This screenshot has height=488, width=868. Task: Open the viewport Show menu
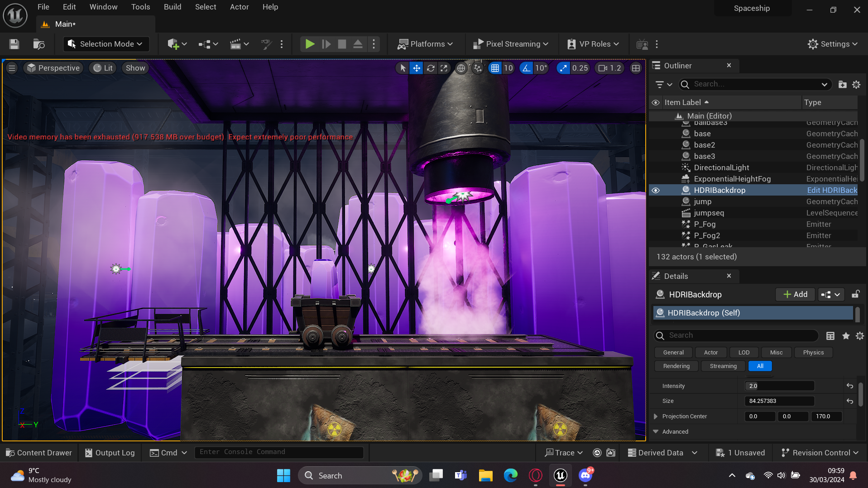[x=135, y=68]
